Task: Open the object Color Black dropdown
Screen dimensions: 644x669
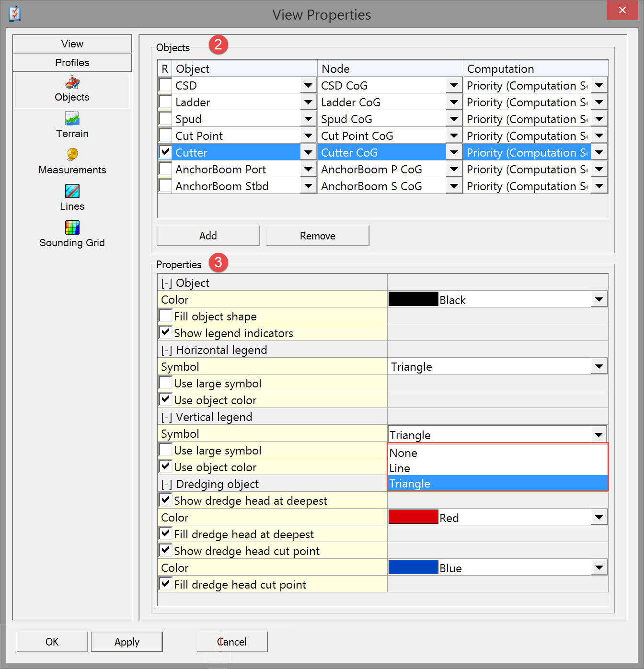Action: tap(598, 300)
